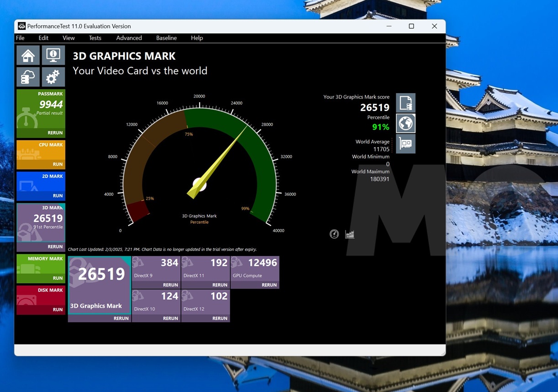Image resolution: width=558 pixels, height=392 pixels.
Task: Click the results document icon beside score
Action: coord(405,103)
